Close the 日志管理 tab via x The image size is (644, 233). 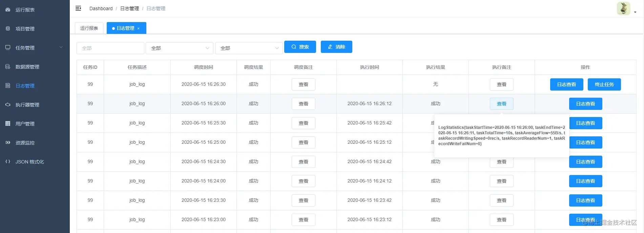click(138, 28)
